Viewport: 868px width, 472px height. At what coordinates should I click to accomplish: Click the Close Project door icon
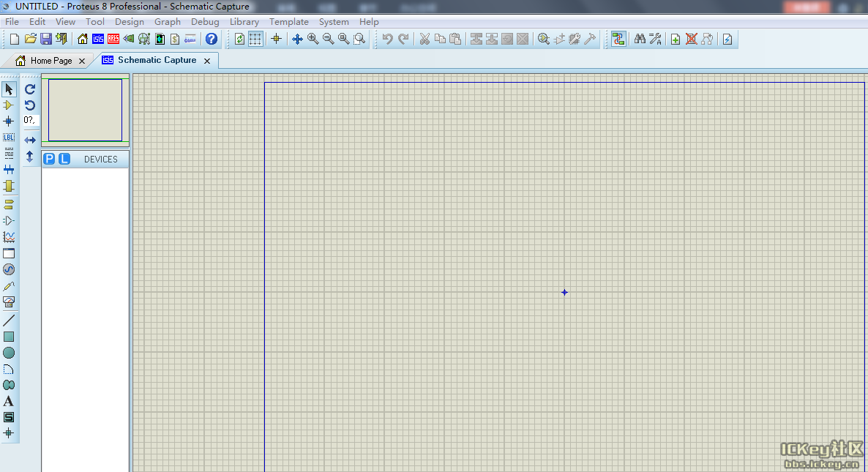(61, 39)
